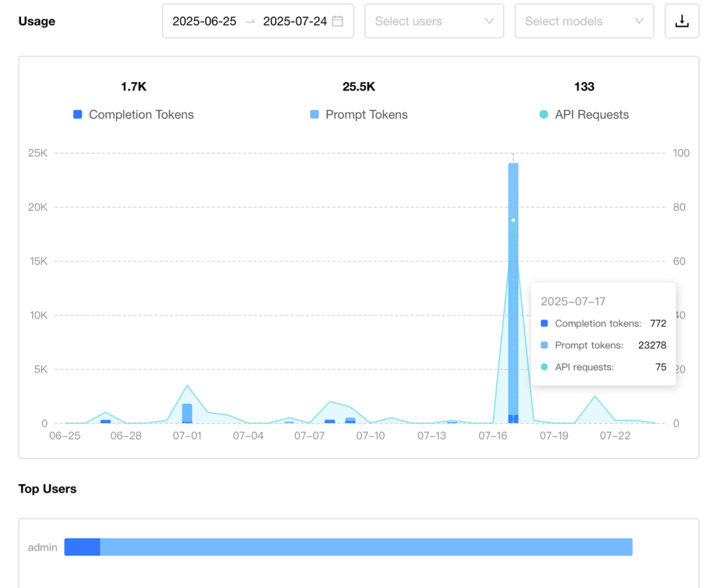Click the start date 2025-06-25 field
Image resolution: width=710 pixels, height=588 pixels.
(x=204, y=21)
